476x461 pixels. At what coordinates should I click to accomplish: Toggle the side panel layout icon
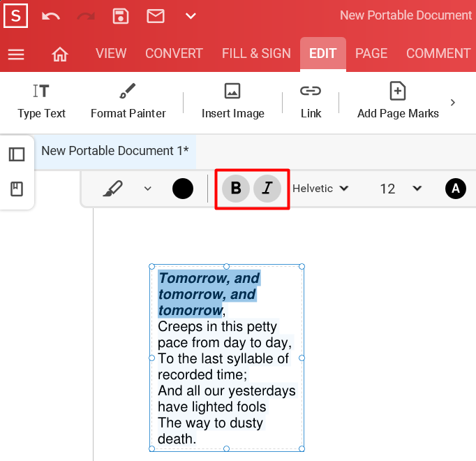pos(17,154)
